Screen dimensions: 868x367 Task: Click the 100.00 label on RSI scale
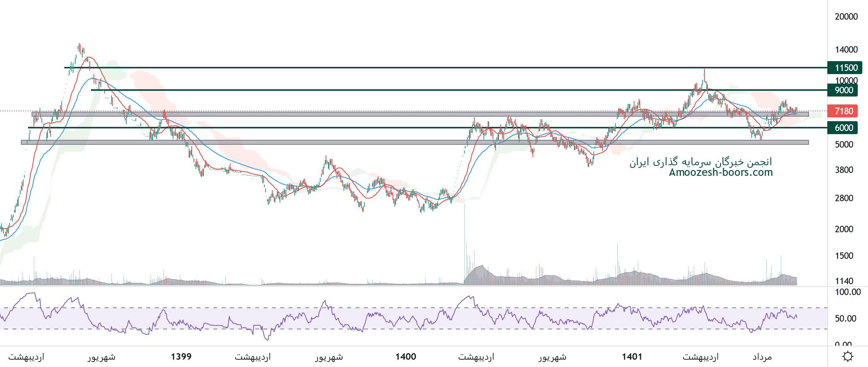click(847, 292)
